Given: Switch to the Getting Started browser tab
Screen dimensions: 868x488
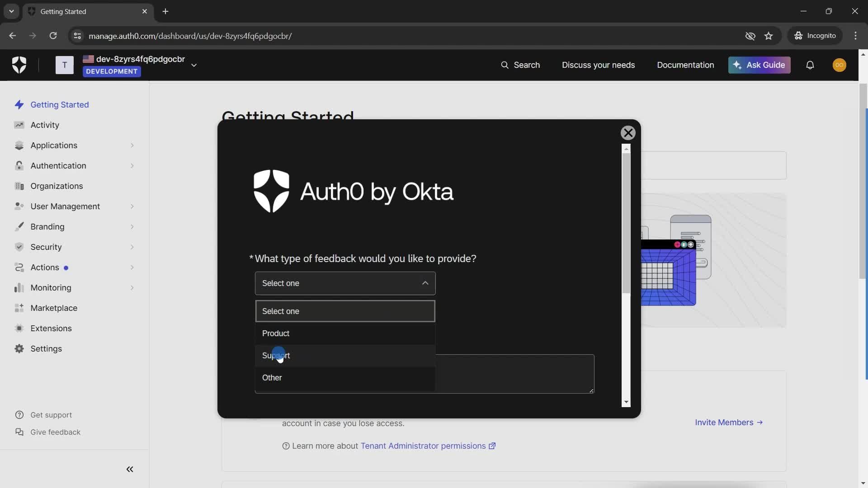Looking at the screenshot, I should click(88, 12).
